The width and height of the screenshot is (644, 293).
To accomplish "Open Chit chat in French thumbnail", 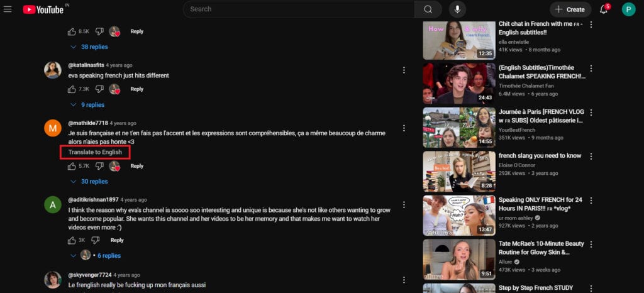I will [x=459, y=40].
